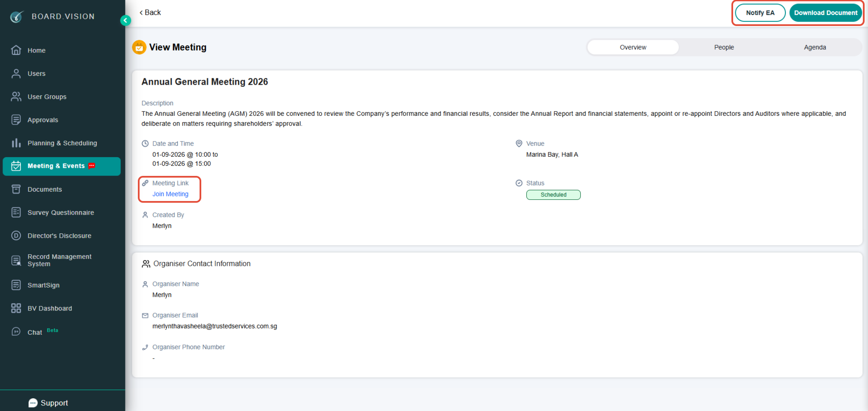Click the location pin icon beside Venue
The height and width of the screenshot is (411, 868).
click(519, 144)
